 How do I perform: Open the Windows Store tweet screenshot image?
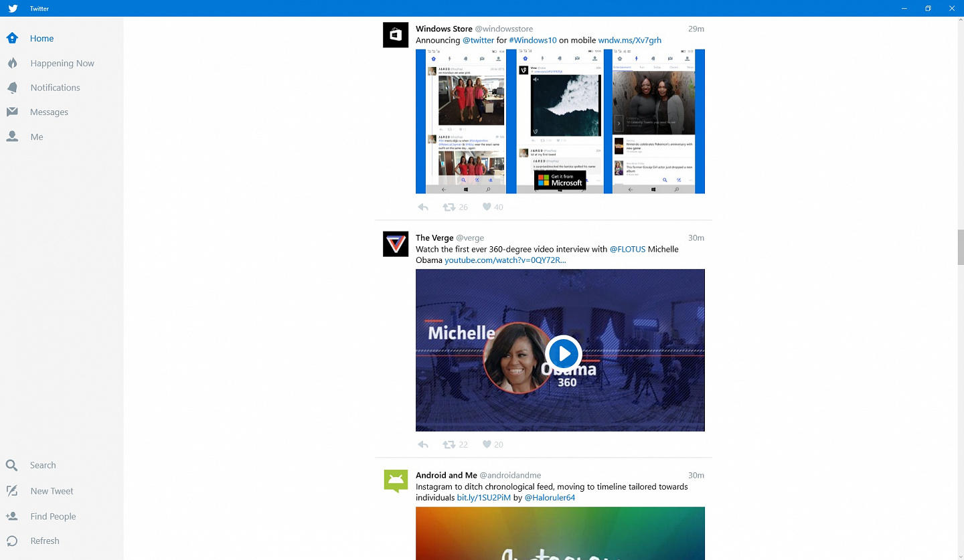pyautogui.click(x=560, y=121)
